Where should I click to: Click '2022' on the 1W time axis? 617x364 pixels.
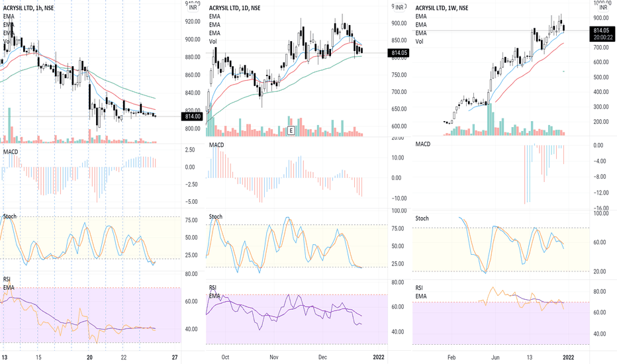pos(568,357)
